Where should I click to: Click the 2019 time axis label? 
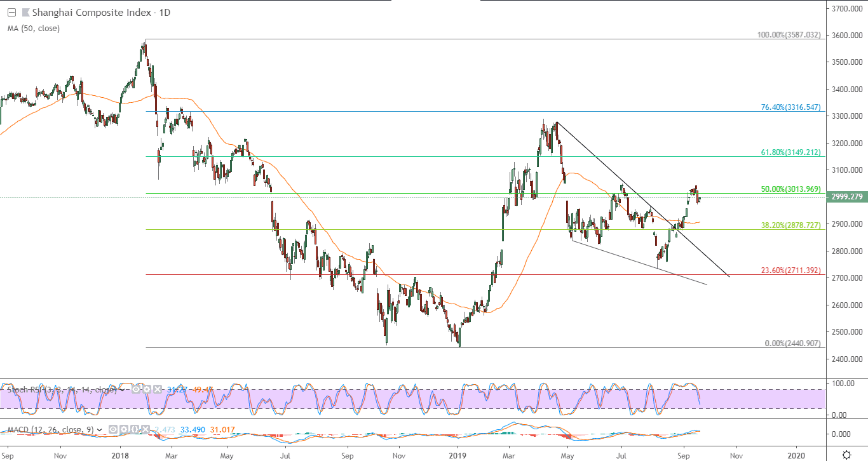458,455
